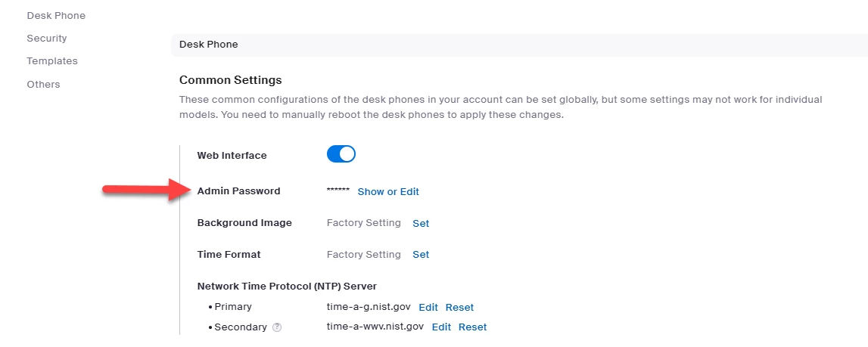The width and height of the screenshot is (868, 347).
Task: Click the Common Settings heading
Action: pos(230,79)
